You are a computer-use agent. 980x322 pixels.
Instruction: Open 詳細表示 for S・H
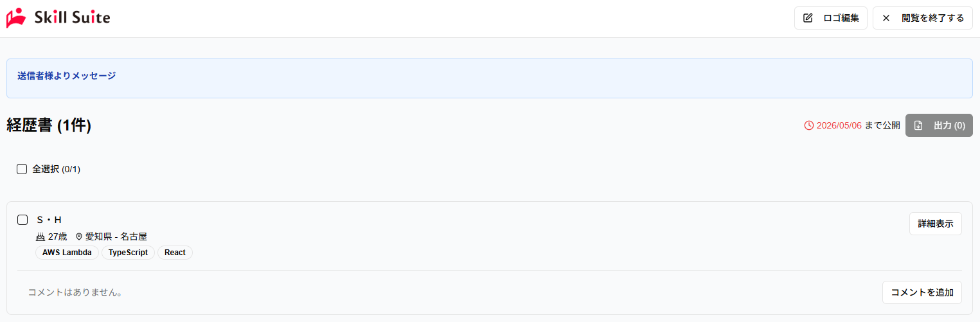tap(935, 224)
